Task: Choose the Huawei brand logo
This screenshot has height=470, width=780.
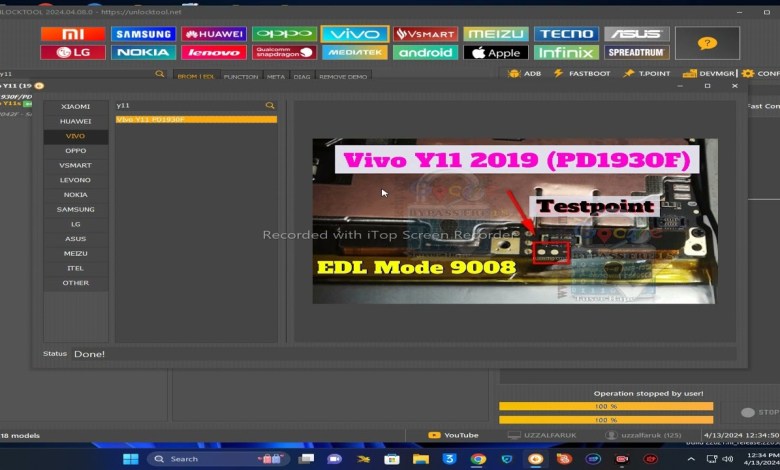Action: tap(213, 34)
